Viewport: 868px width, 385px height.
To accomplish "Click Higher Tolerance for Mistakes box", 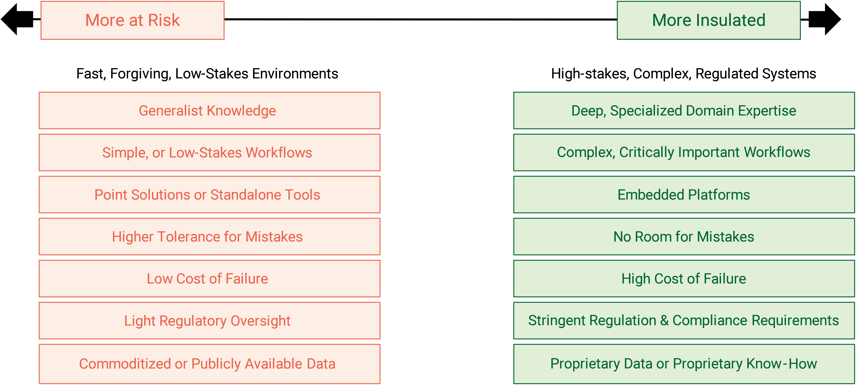I will (210, 236).
